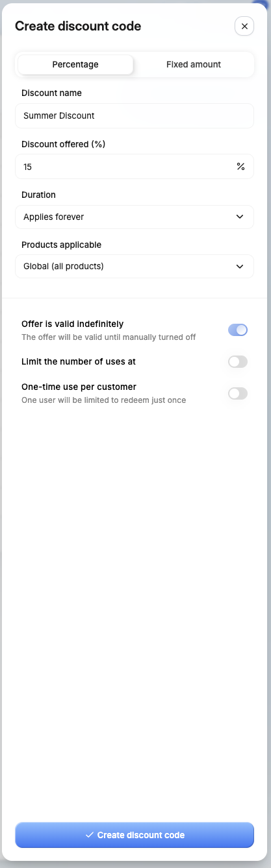Edit the Summer Discount name field
The width and height of the screenshot is (271, 868).
tap(135, 116)
